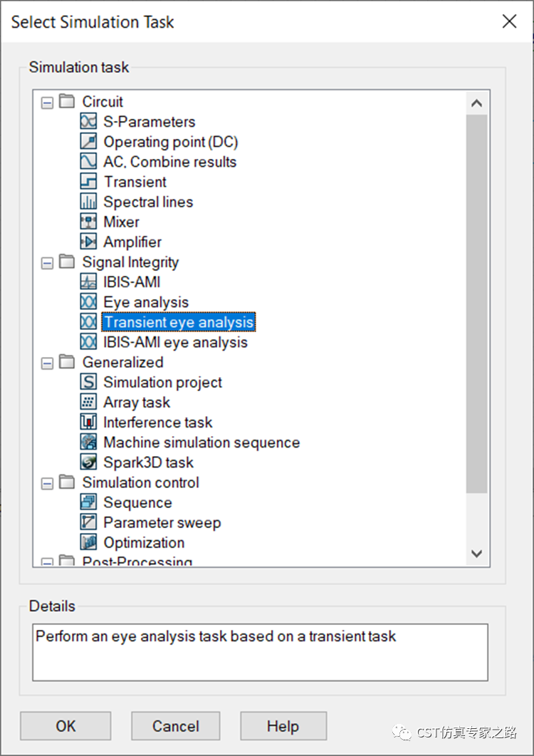Collapse the Signal Integrity folder
This screenshot has width=534, height=756.
[47, 263]
